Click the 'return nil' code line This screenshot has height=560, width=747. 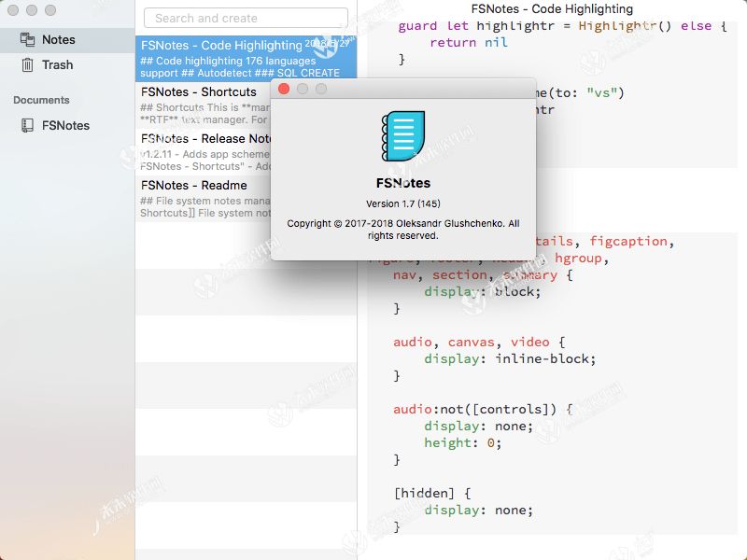pos(469,42)
